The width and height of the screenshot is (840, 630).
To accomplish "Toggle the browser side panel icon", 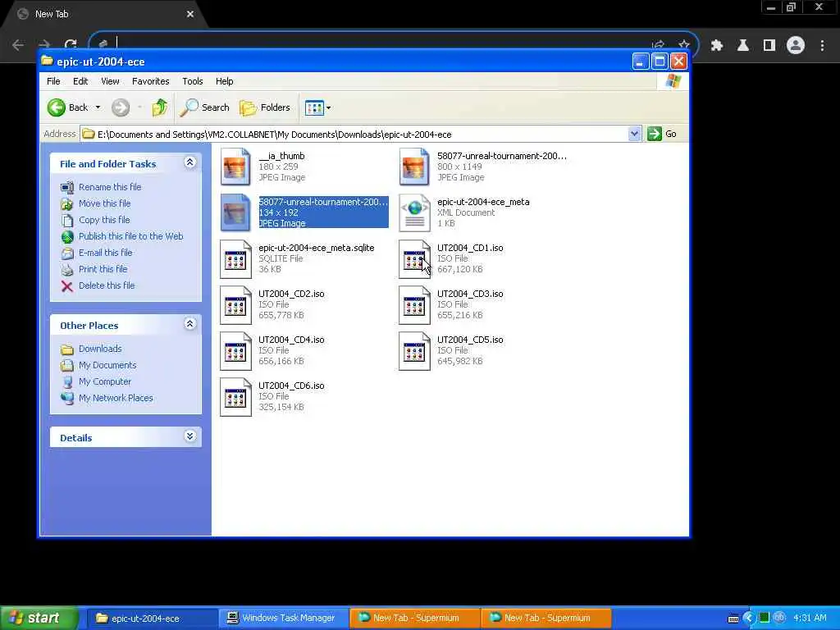I will coord(769,46).
